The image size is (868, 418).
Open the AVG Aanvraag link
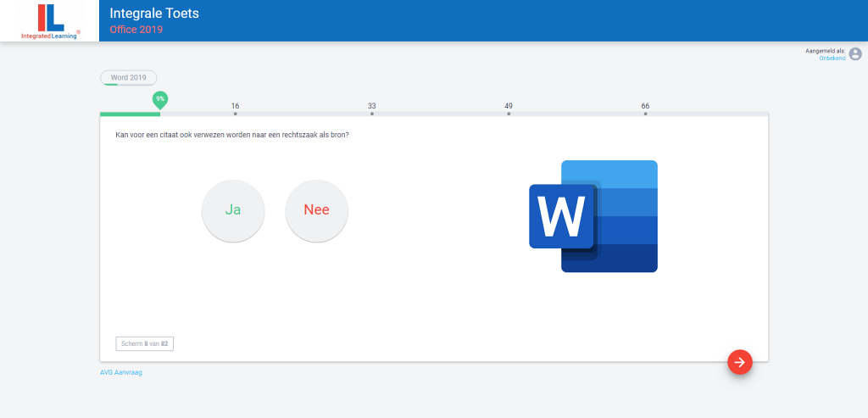121,372
